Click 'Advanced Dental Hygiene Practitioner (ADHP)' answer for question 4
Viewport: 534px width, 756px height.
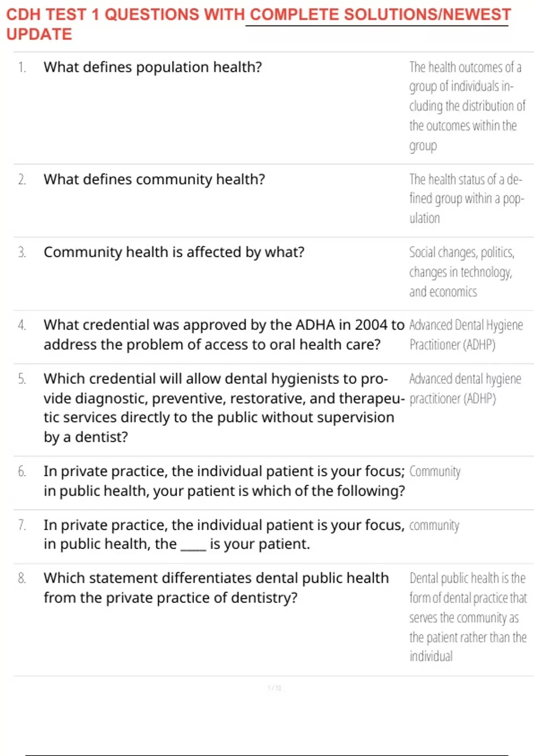click(x=466, y=335)
